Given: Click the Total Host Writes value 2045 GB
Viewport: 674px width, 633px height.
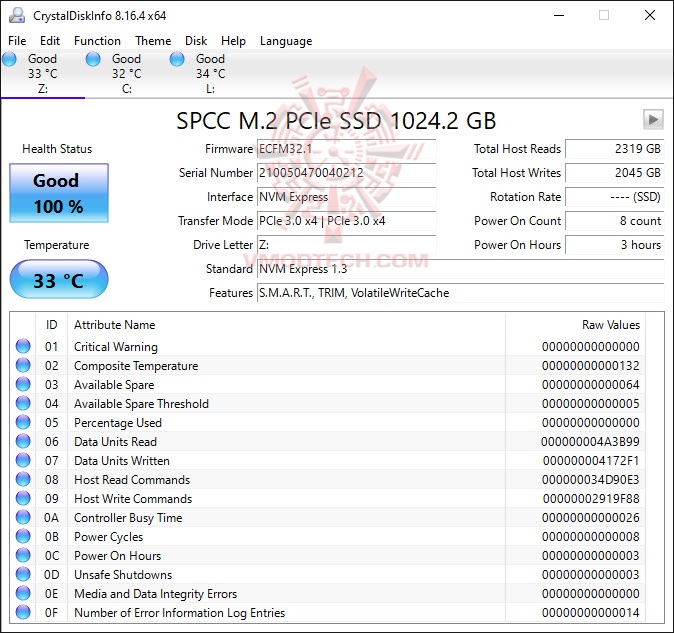Looking at the screenshot, I should [615, 173].
